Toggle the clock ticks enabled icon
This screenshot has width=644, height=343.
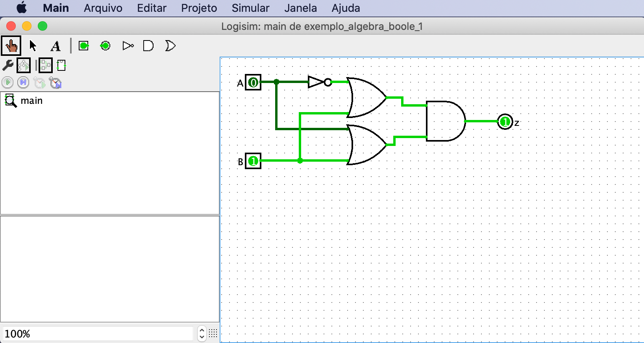[39, 83]
